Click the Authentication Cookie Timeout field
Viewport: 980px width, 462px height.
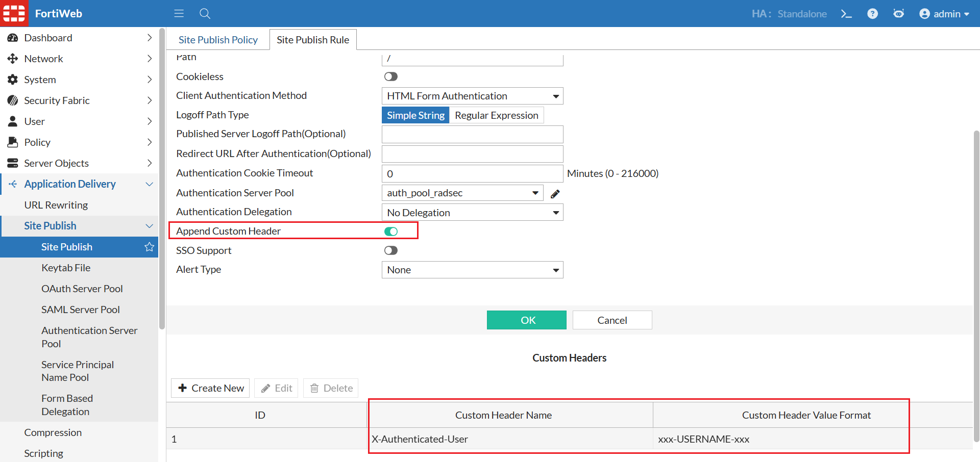[x=473, y=173]
